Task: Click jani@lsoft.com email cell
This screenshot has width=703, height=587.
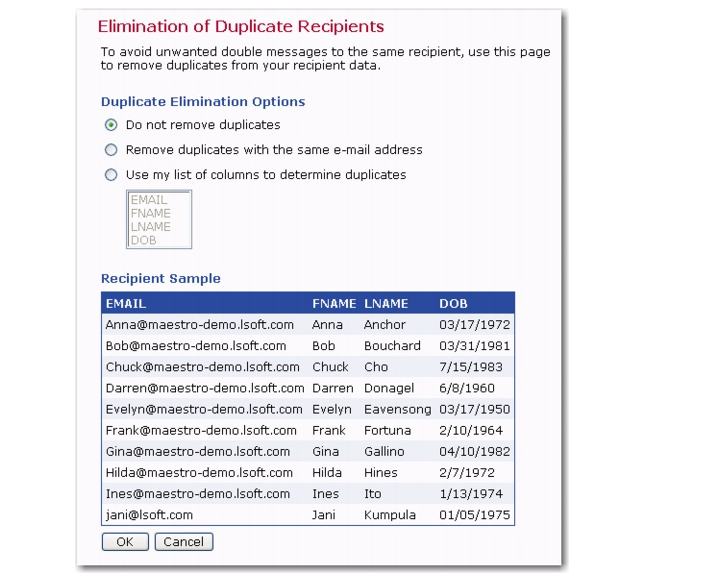Action: 149,515
